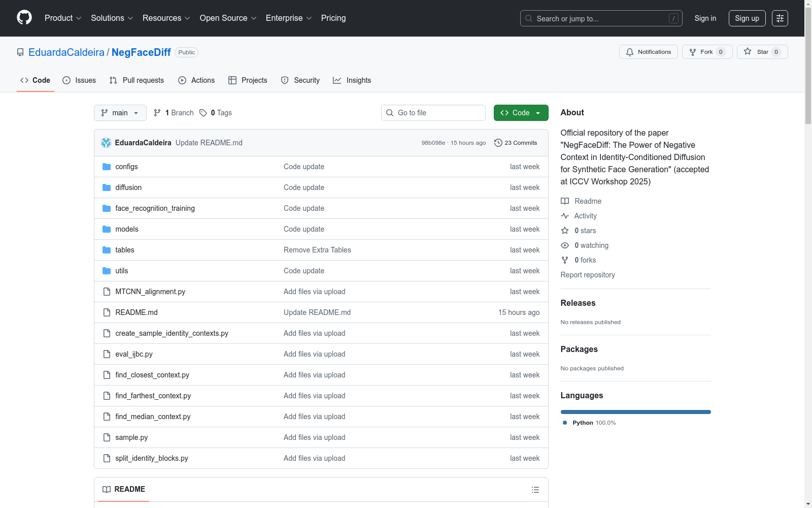Open the face_recognition_training folder
This screenshot has height=508, width=812.
[x=155, y=208]
